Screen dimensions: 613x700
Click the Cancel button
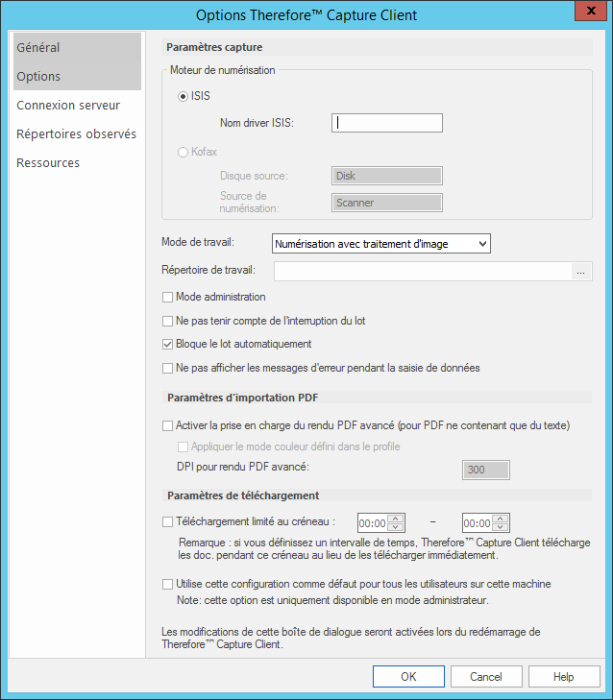[486, 677]
